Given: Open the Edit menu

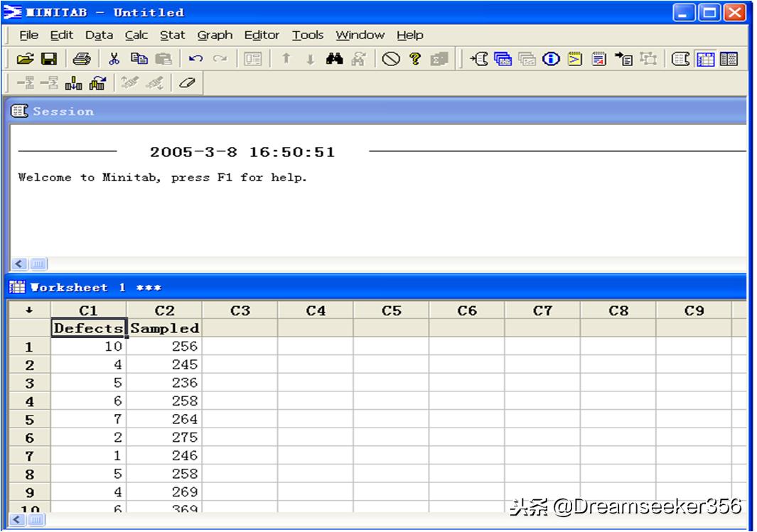Looking at the screenshot, I should [61, 36].
